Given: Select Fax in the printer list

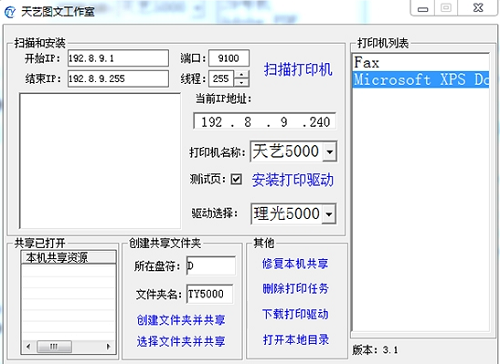Looking at the screenshot, I should coord(420,63).
